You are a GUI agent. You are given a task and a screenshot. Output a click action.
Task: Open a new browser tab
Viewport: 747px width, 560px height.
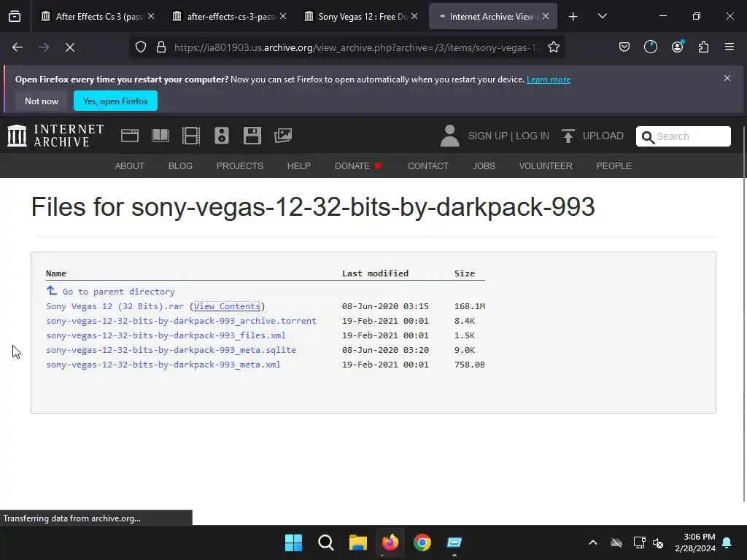coord(573,16)
